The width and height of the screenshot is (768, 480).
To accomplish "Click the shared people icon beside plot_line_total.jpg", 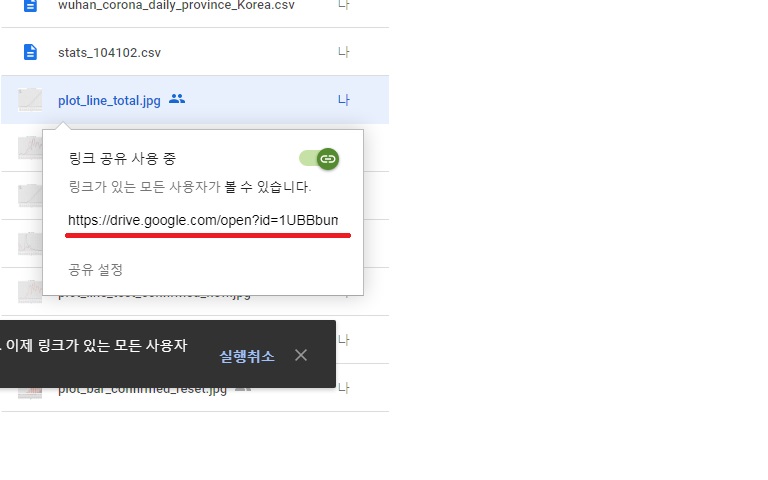I will [x=177, y=99].
